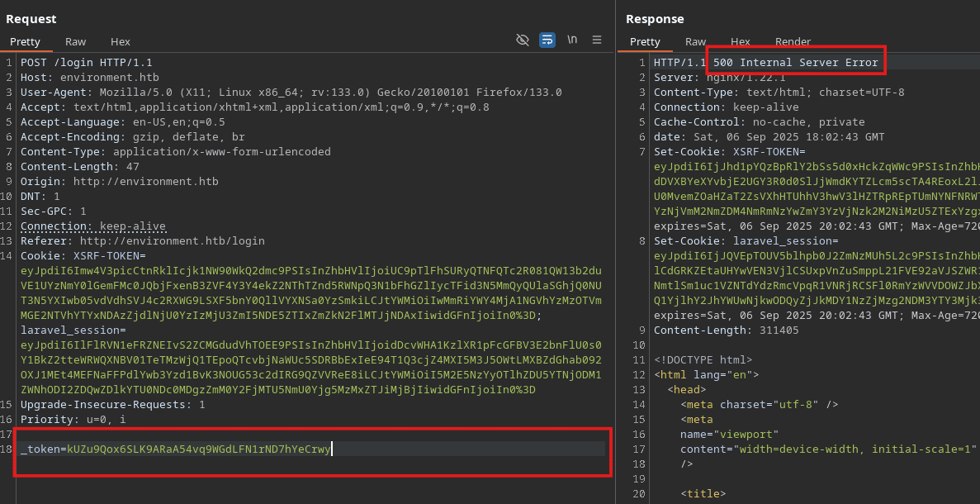The height and width of the screenshot is (504, 980).
Task: Toggle the \n show newlines button
Action: point(572,40)
